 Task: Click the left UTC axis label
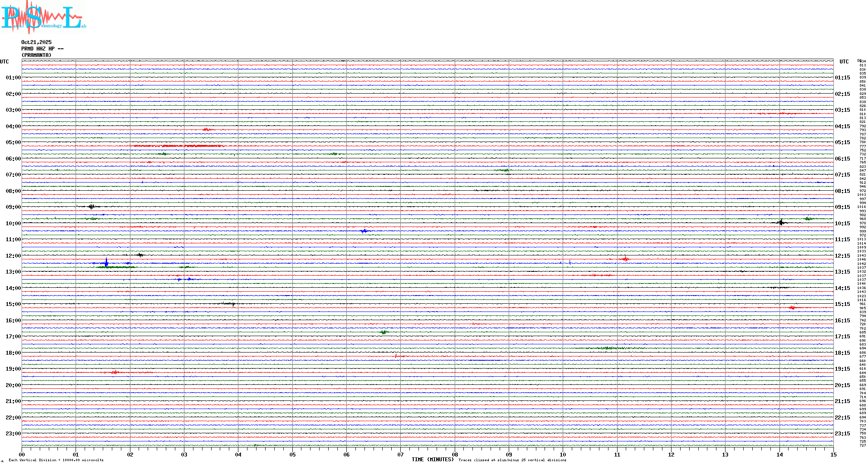(x=4, y=62)
